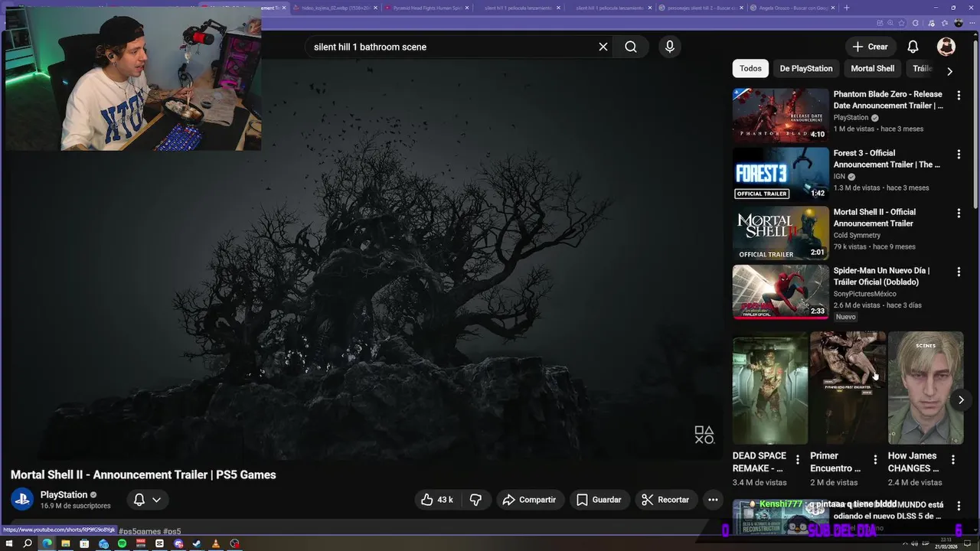980x551 pixels.
Task: Open Forest 3 Official Announcement Trailer title
Action: (x=887, y=158)
